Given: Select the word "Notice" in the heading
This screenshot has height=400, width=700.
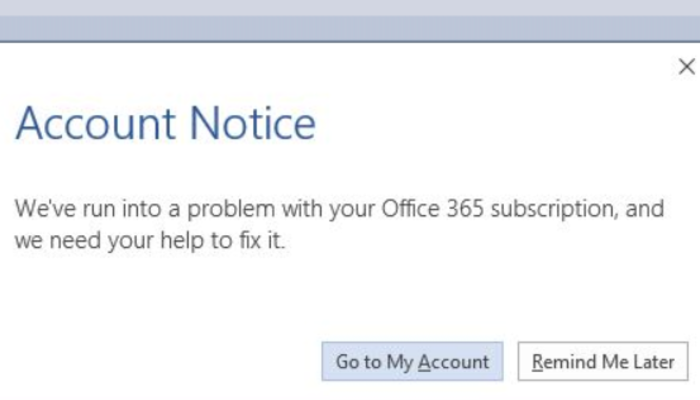Looking at the screenshot, I should 253,124.
